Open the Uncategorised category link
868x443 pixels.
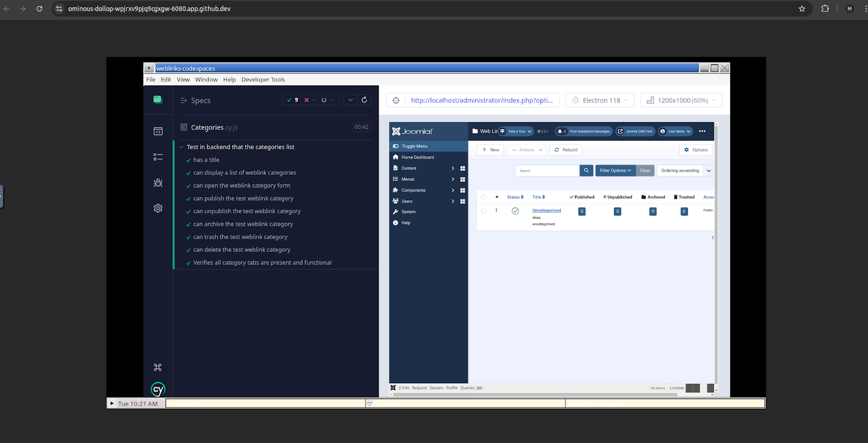[x=546, y=211]
